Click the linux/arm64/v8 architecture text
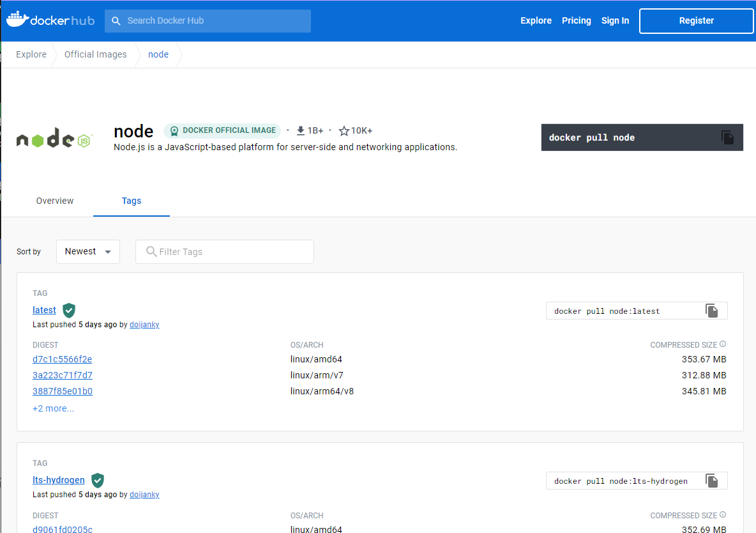Image resolution: width=756 pixels, height=533 pixels. pyautogui.click(x=322, y=391)
